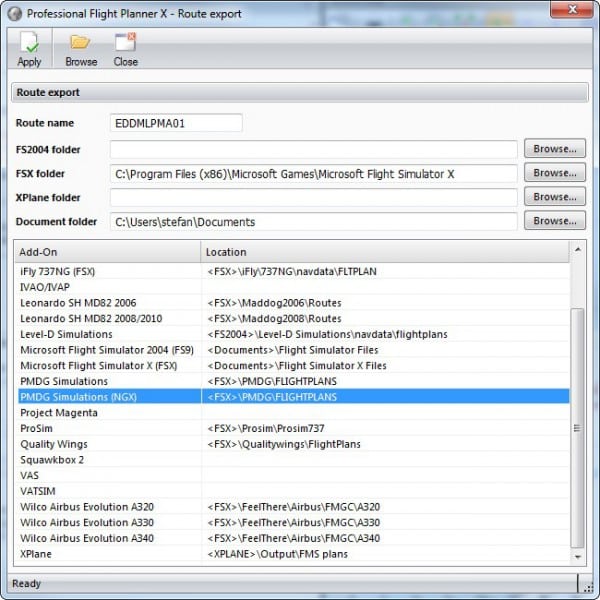Screen dimensions: 600x600
Task: Sort by the Location column header
Action: (384, 252)
